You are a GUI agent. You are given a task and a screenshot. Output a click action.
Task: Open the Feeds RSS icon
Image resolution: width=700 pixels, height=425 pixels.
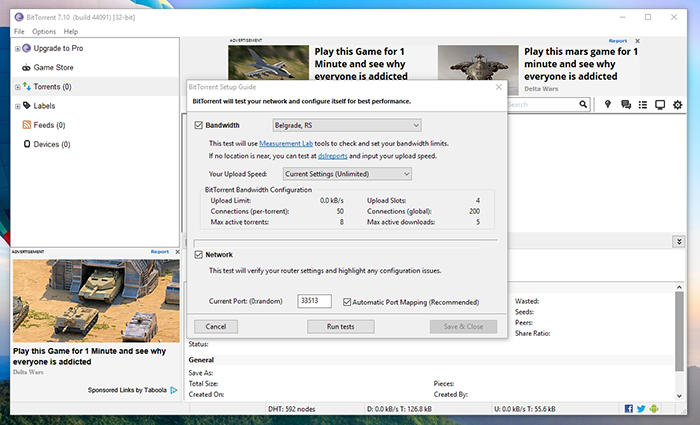click(27, 125)
